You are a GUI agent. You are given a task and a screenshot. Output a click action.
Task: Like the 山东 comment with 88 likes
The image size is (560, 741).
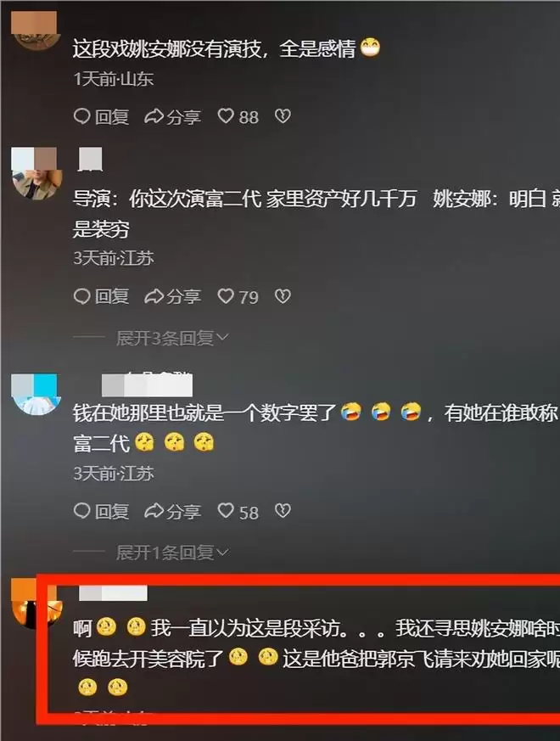click(238, 117)
